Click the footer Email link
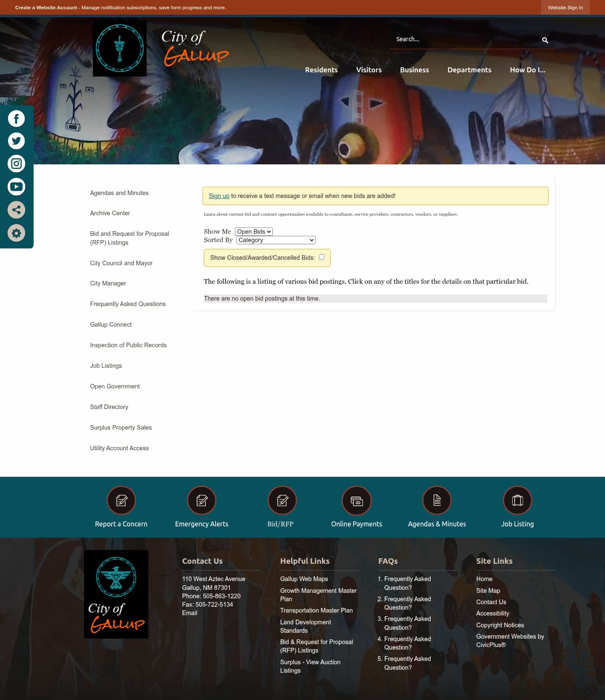 click(x=189, y=613)
